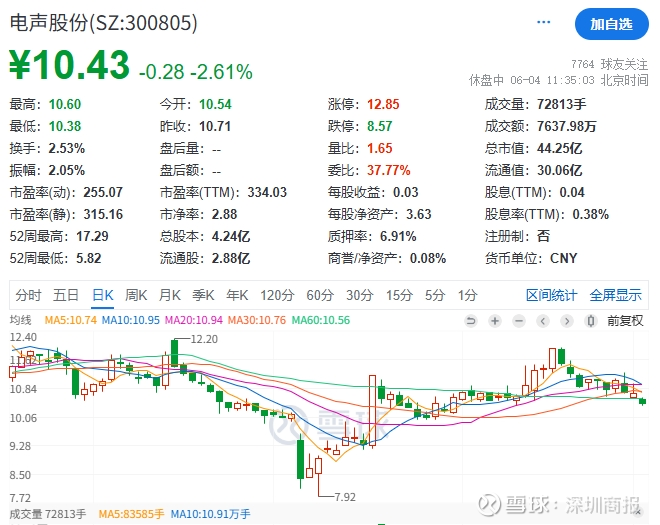Move the chart right with the right chevron icon
This screenshot has height=525, width=660.
(x=567, y=321)
